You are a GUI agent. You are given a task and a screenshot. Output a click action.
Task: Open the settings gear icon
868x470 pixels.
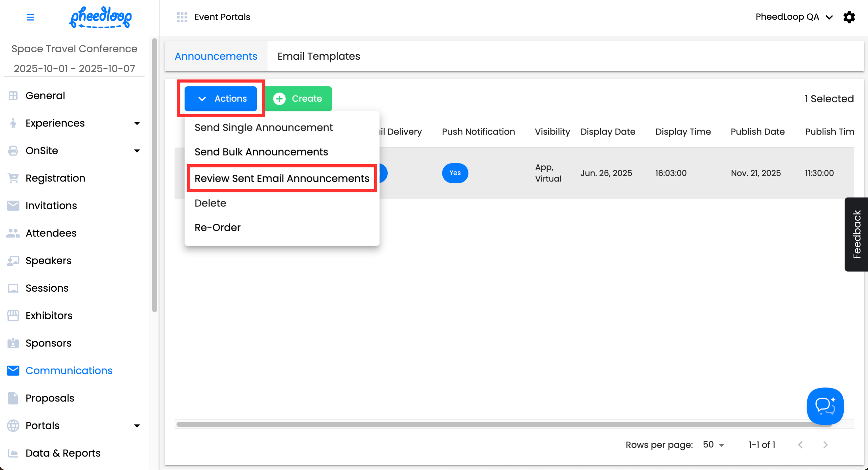(849, 17)
